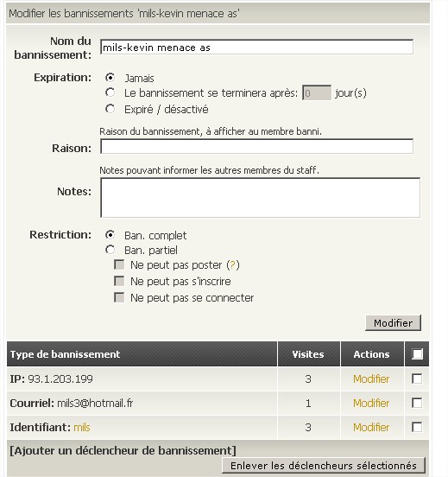Toggle select-all checkbox in table header
This screenshot has height=477, width=448.
click(417, 354)
